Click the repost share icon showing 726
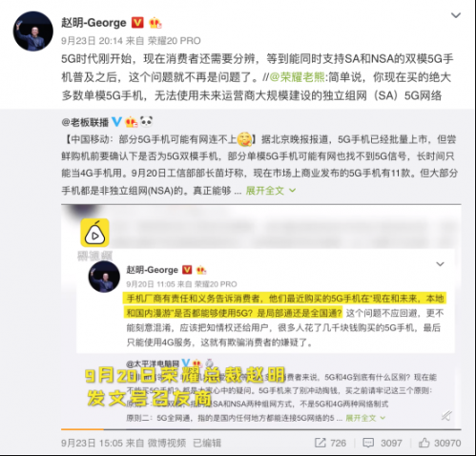Image resolution: width=476 pixels, height=456 pixels. (x=330, y=443)
